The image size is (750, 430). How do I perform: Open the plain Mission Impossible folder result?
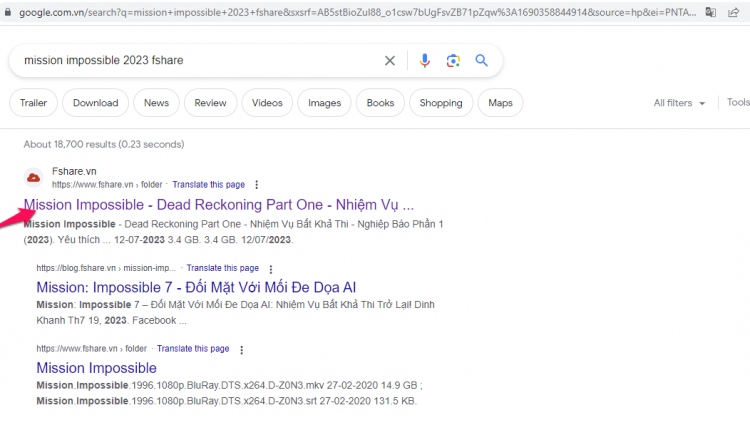pyautogui.click(x=97, y=368)
